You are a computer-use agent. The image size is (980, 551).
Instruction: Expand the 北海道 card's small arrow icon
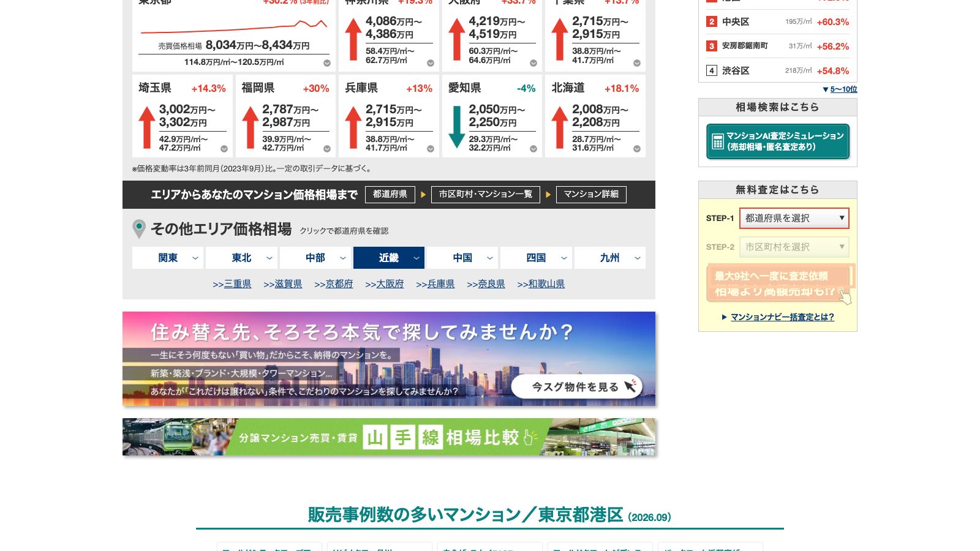coord(637,149)
